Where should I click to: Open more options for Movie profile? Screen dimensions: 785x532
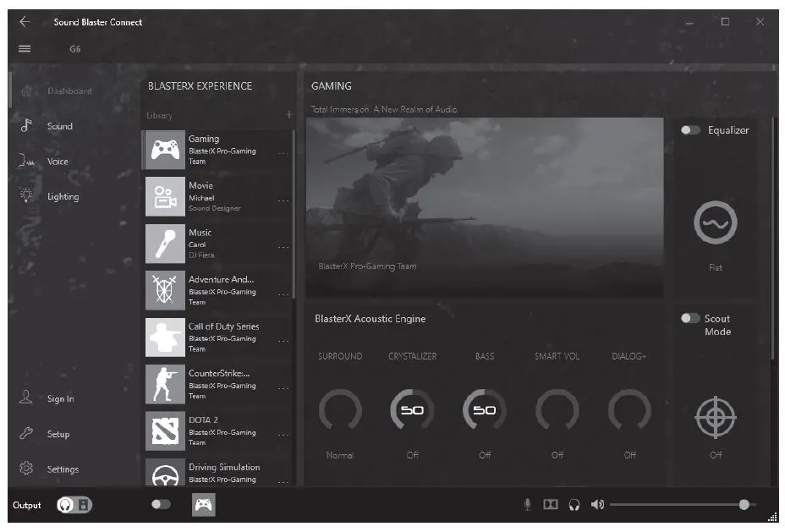pos(283,200)
